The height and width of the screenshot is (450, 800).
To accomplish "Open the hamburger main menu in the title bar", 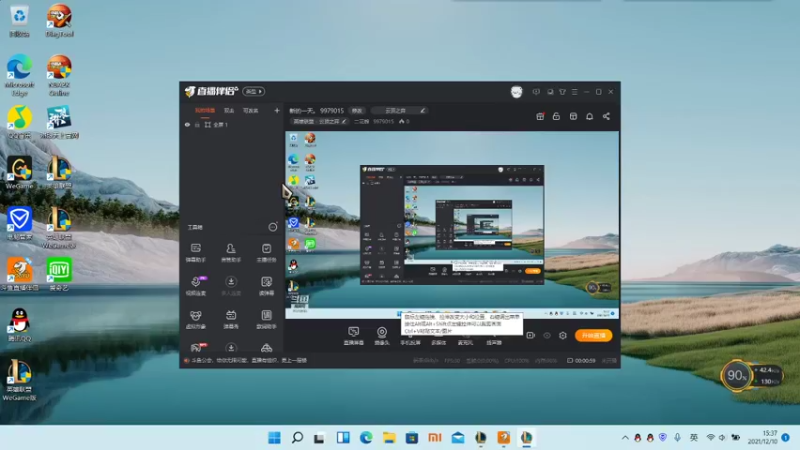I will 574,92.
